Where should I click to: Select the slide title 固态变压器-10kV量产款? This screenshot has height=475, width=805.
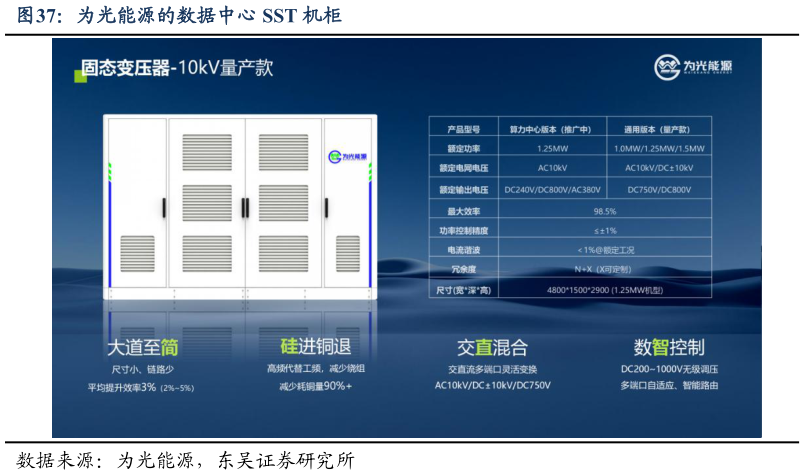pos(177,68)
